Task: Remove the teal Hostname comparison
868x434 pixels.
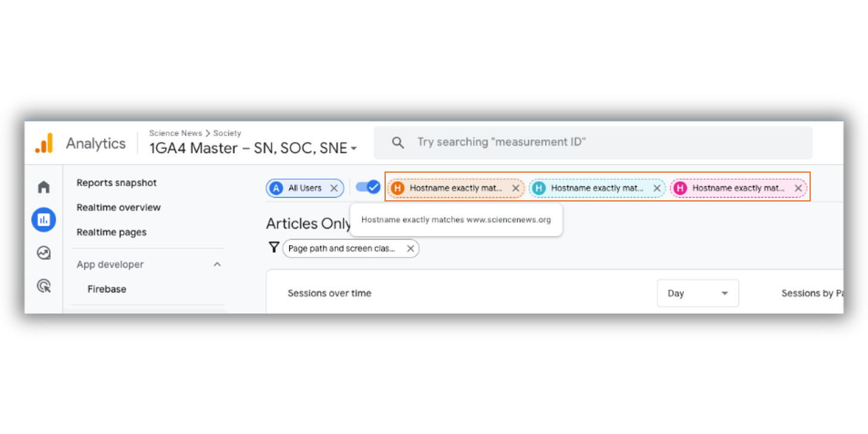Action: point(657,188)
